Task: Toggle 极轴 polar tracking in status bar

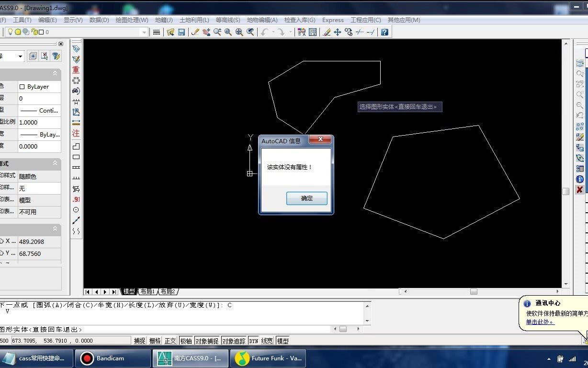Action: [186, 341]
